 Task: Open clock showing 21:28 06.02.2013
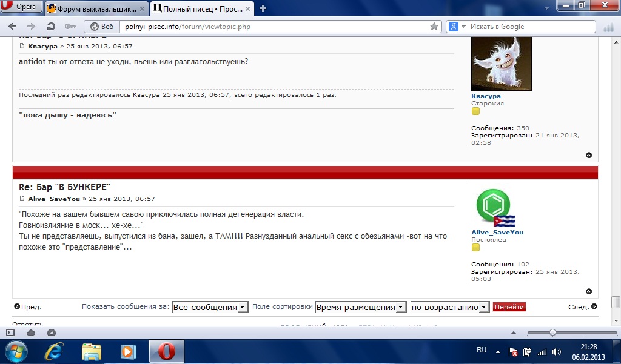point(588,352)
